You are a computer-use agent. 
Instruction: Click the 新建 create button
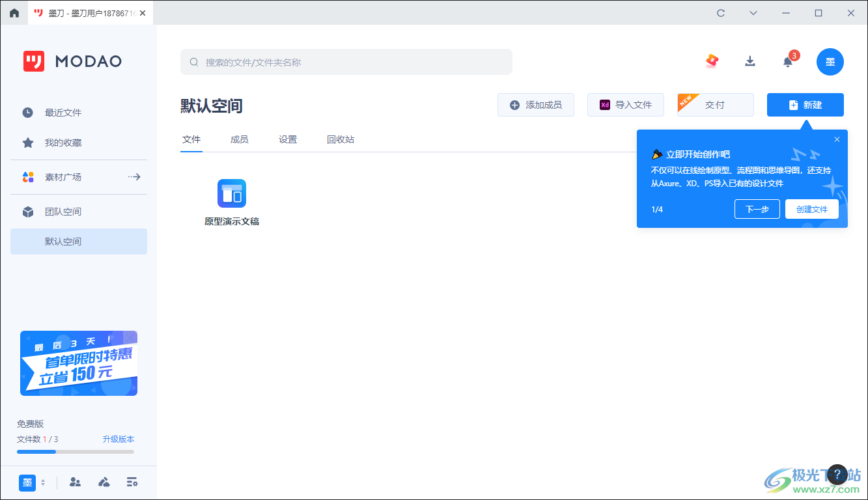[x=805, y=104]
